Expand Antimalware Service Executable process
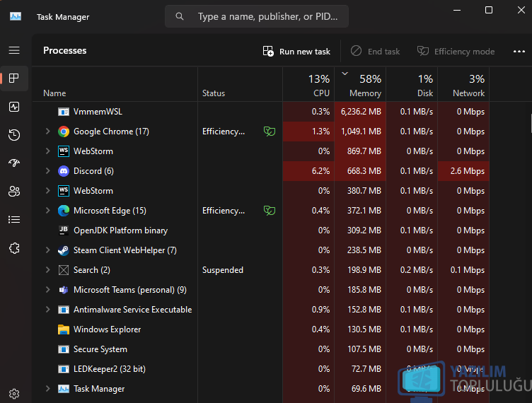The width and height of the screenshot is (532, 403). [48, 310]
